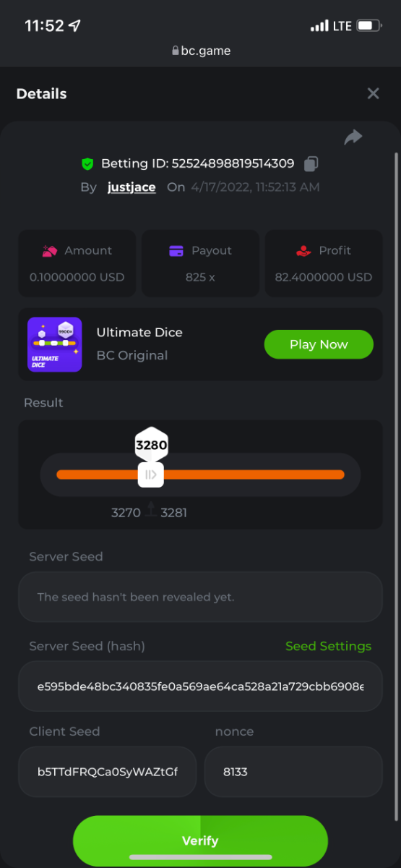Screen dimensions: 401x868
Task: Tap the bc.game address bar
Action: [x=201, y=51]
